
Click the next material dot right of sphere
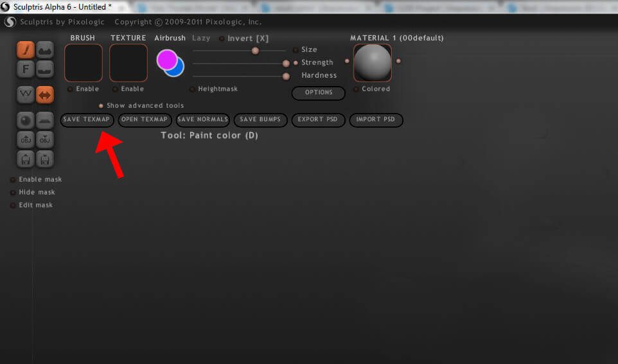coord(398,61)
